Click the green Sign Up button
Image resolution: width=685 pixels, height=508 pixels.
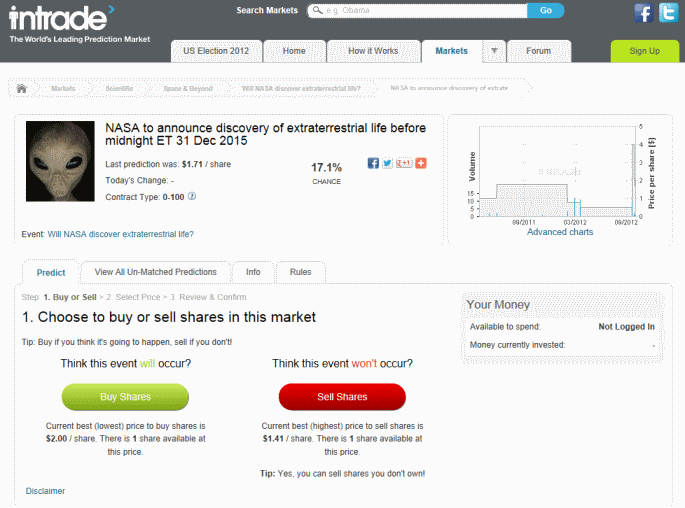[x=644, y=51]
